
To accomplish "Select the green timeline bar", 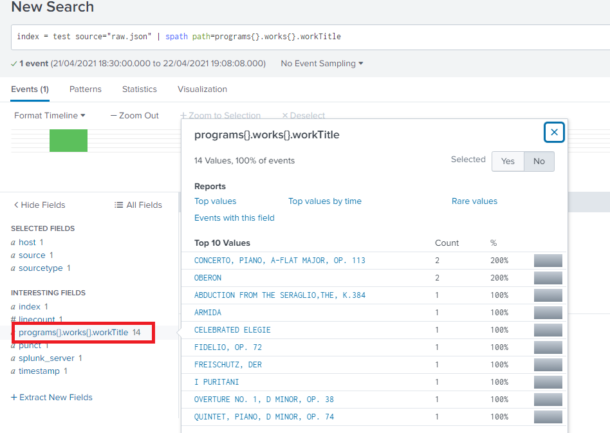I will (x=68, y=140).
